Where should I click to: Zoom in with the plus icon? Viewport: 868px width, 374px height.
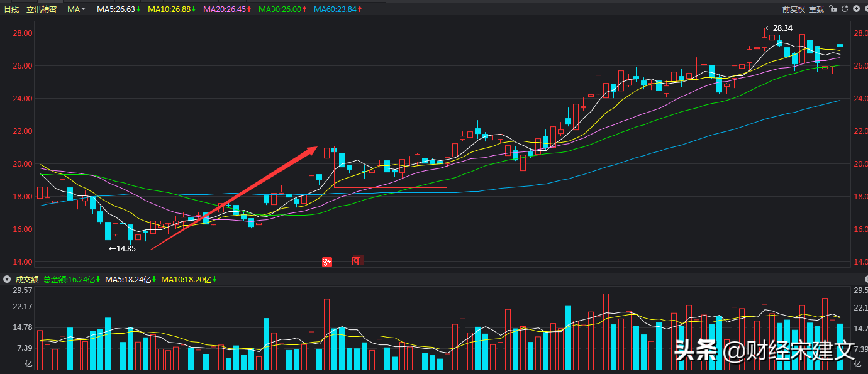(x=856, y=9)
